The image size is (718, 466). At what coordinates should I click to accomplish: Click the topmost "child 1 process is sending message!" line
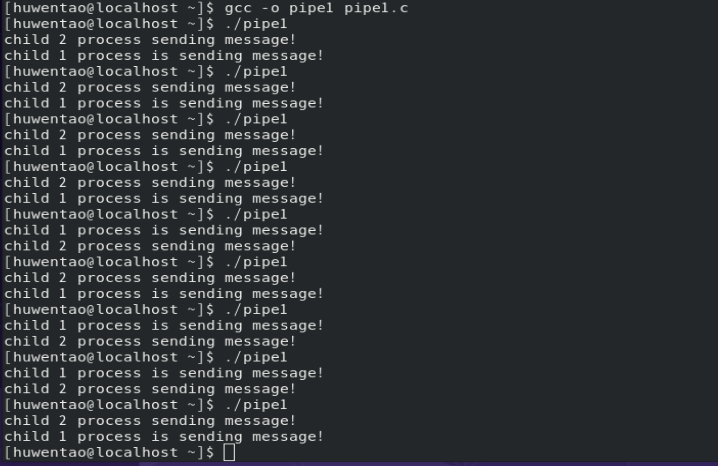click(x=164, y=55)
